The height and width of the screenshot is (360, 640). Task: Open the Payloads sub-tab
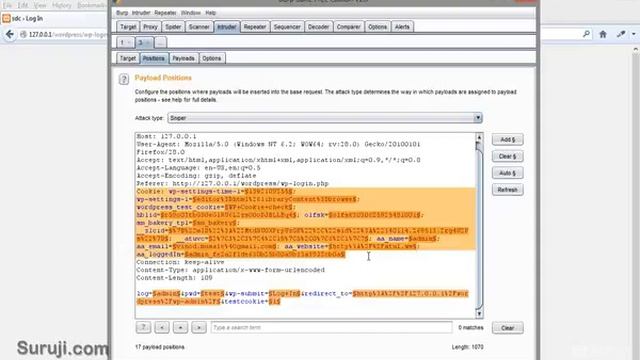(x=183, y=58)
